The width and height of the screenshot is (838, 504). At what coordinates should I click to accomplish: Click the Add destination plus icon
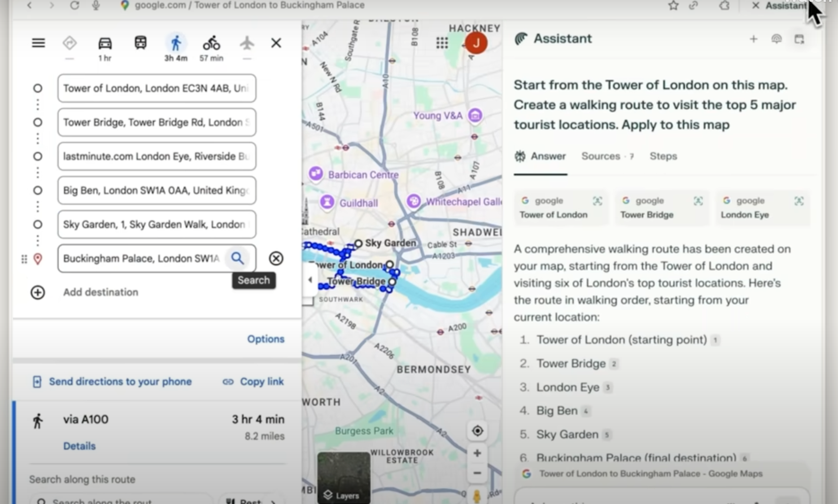click(x=38, y=292)
